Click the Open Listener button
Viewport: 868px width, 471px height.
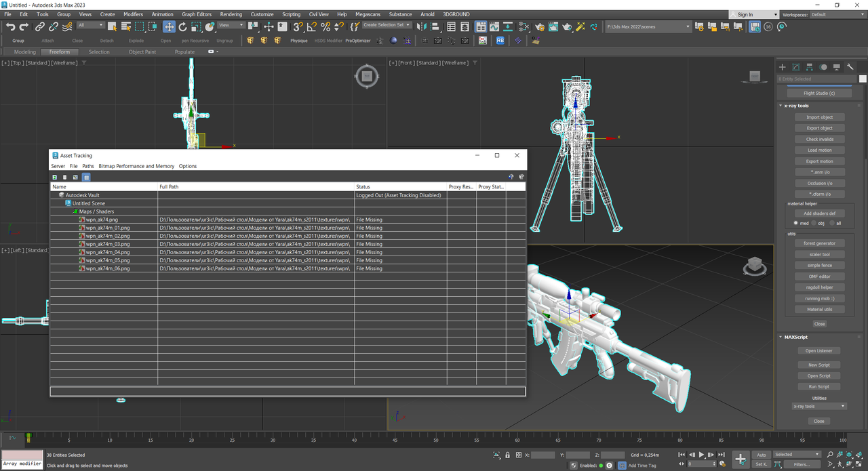coord(819,350)
